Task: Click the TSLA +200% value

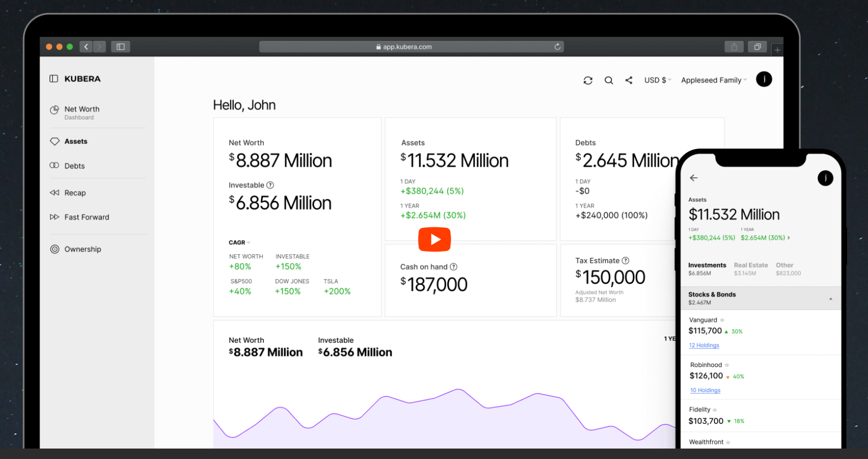Action: 337,291
